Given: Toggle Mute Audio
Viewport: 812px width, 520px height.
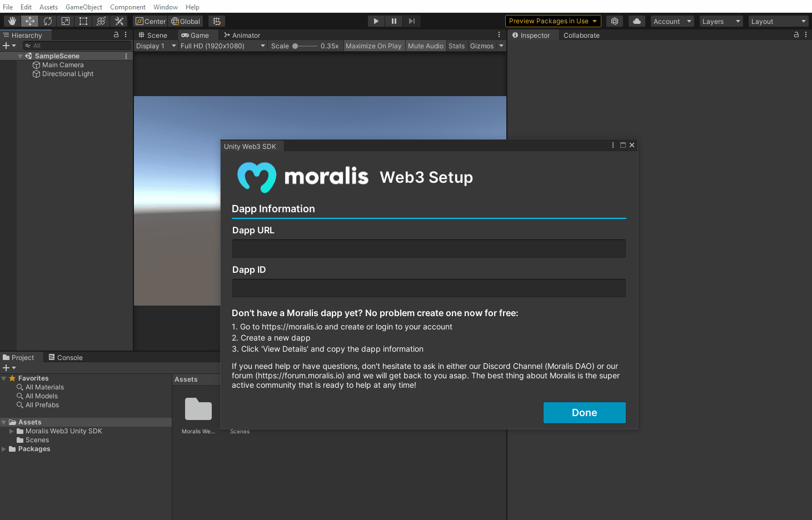Looking at the screenshot, I should click(x=426, y=46).
